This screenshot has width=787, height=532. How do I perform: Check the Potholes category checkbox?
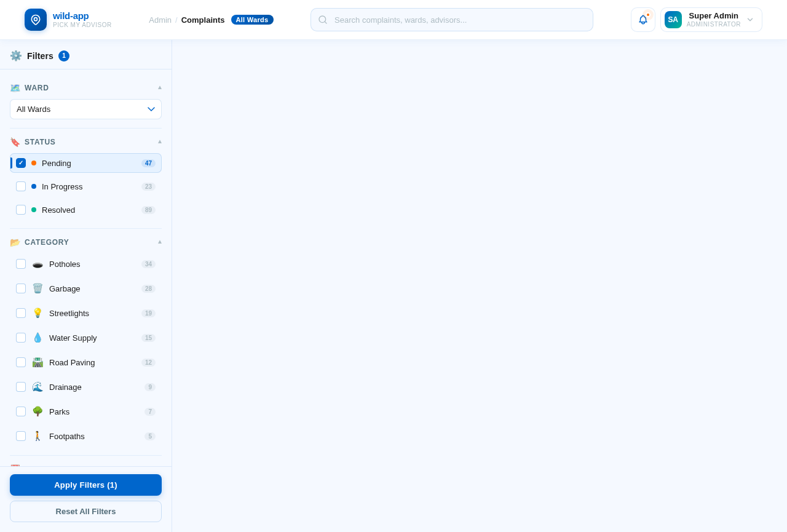pyautogui.click(x=21, y=264)
